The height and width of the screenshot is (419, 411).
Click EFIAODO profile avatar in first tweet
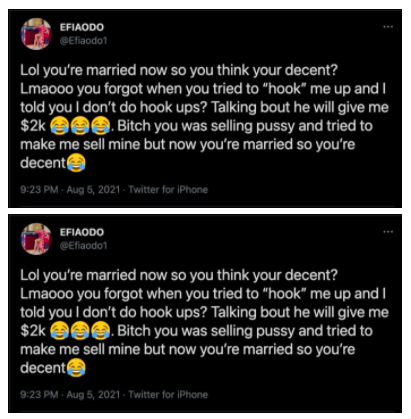36,34
